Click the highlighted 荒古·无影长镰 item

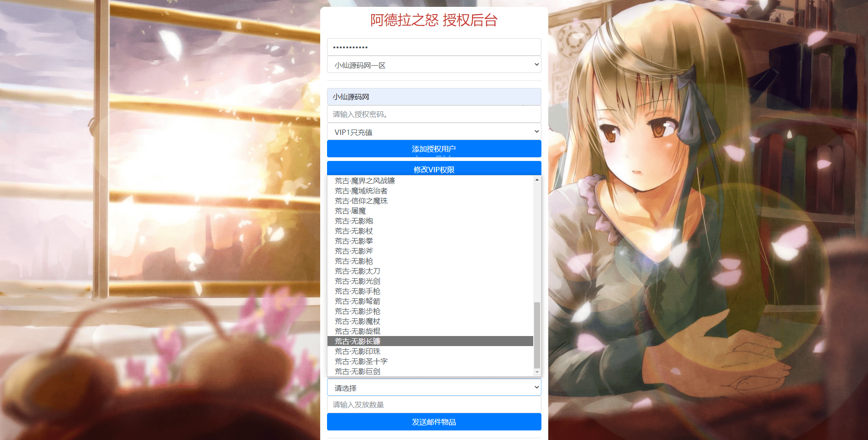coord(430,342)
